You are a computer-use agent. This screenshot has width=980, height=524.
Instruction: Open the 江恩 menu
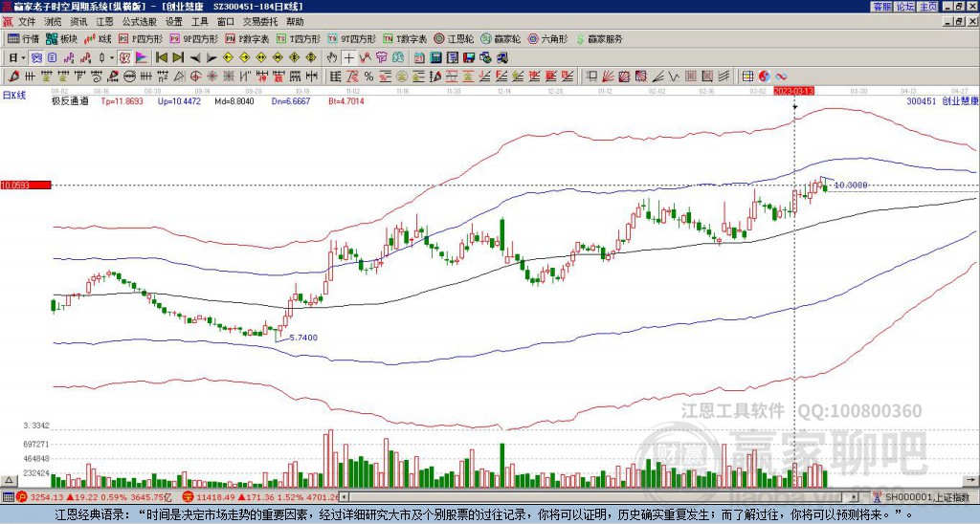pos(105,22)
